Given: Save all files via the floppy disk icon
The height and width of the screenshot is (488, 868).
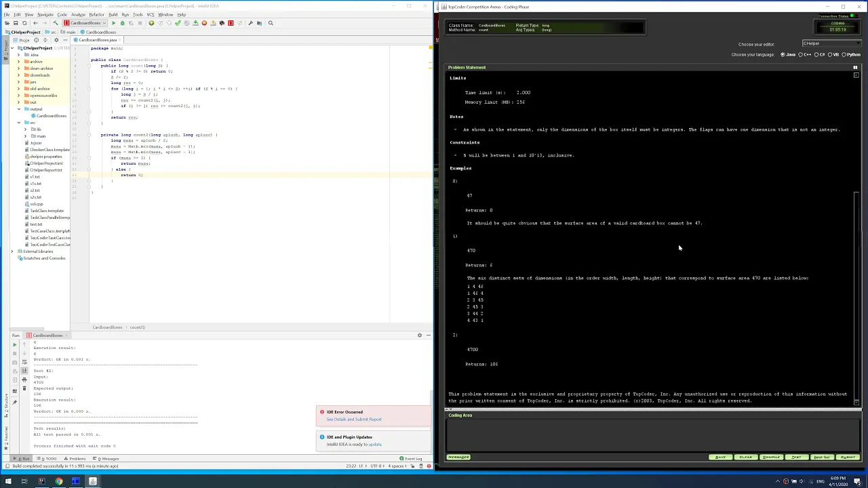Looking at the screenshot, I should point(16,23).
